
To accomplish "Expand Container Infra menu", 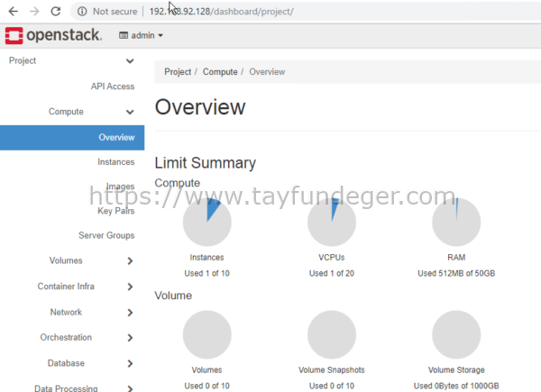I will [x=130, y=287].
